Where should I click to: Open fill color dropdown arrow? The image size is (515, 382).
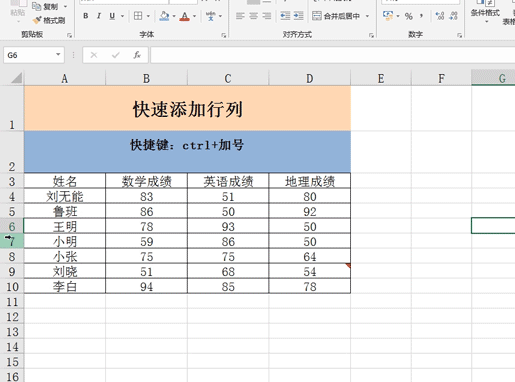[174, 16]
